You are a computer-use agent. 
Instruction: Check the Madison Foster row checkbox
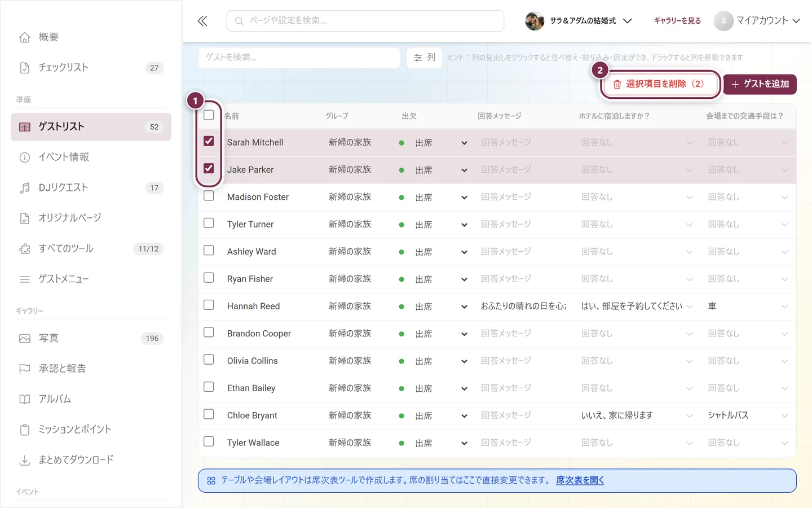coord(209,196)
